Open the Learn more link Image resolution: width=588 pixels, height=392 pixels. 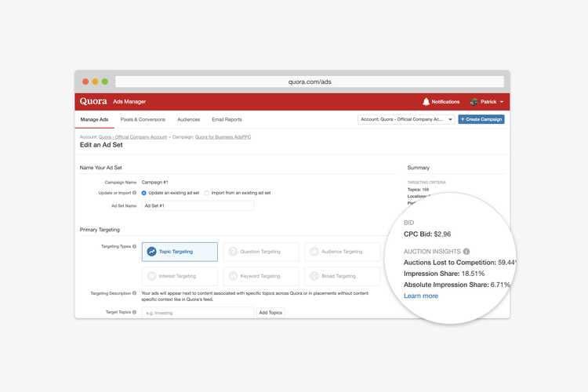pos(421,296)
